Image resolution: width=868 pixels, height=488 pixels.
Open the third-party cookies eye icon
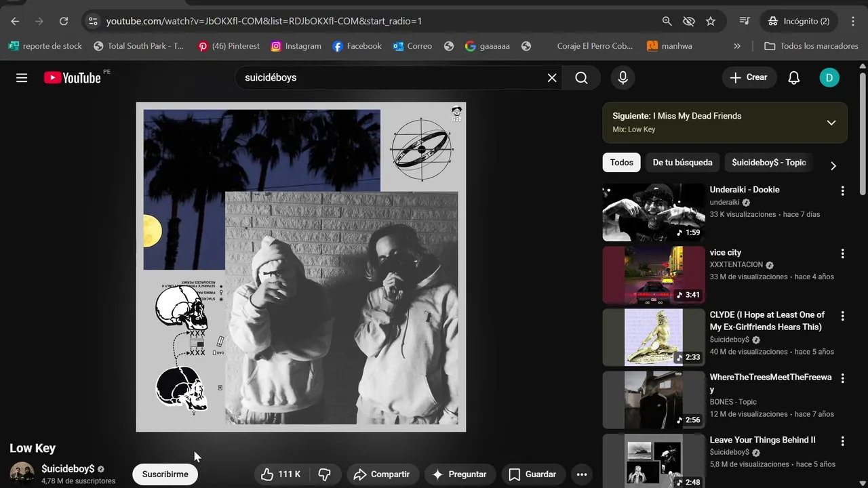[x=689, y=21]
